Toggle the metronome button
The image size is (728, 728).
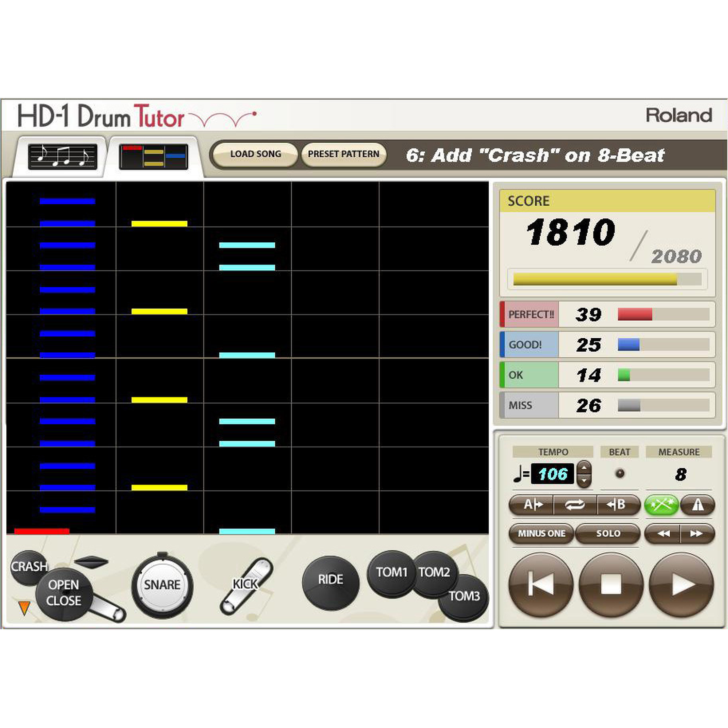click(x=697, y=505)
